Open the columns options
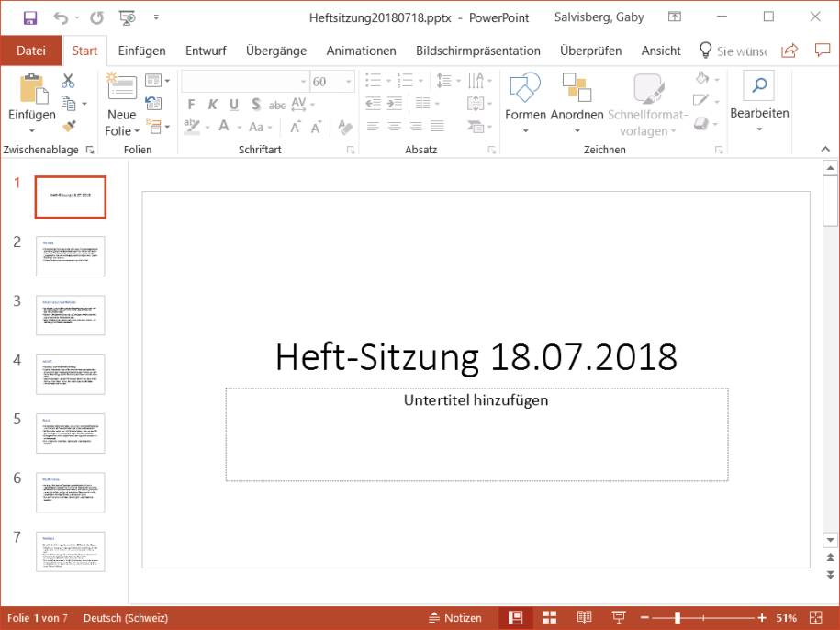The width and height of the screenshot is (840, 630). (427, 103)
